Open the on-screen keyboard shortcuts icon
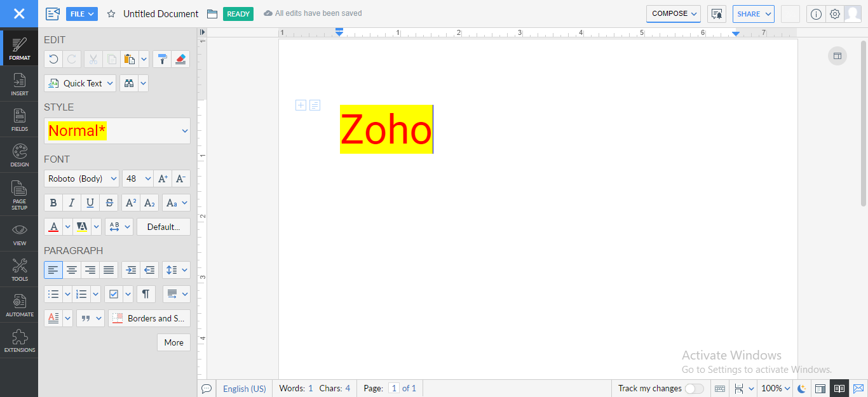 719,388
